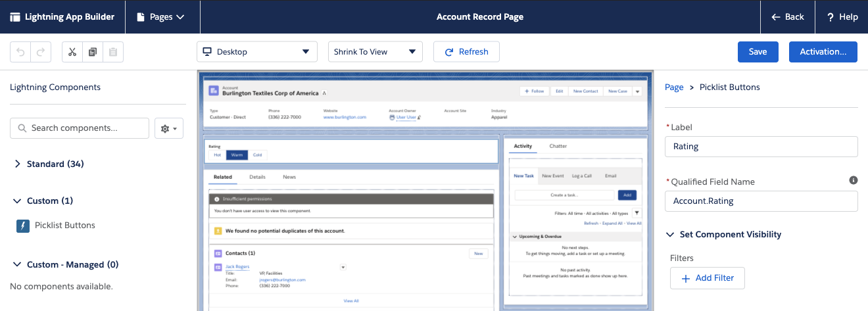This screenshot has width=868, height=311.
Task: Open the www.burlington.com website link
Action: pyautogui.click(x=345, y=117)
